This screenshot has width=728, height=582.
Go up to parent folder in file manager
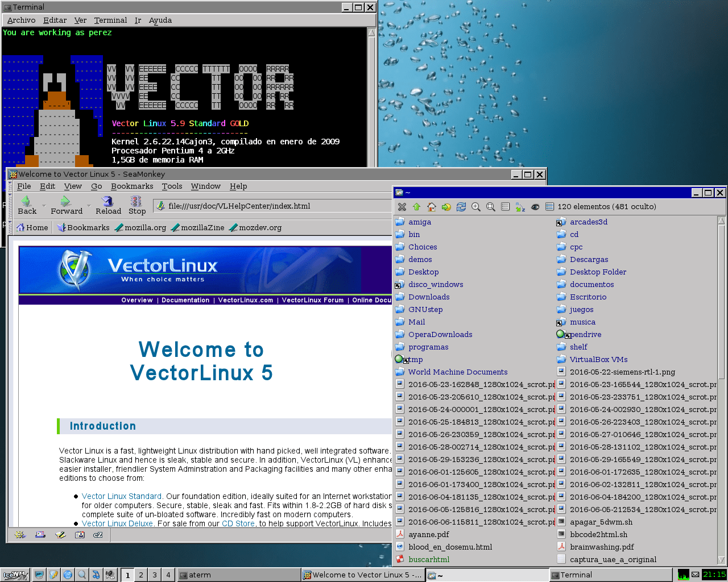417,207
